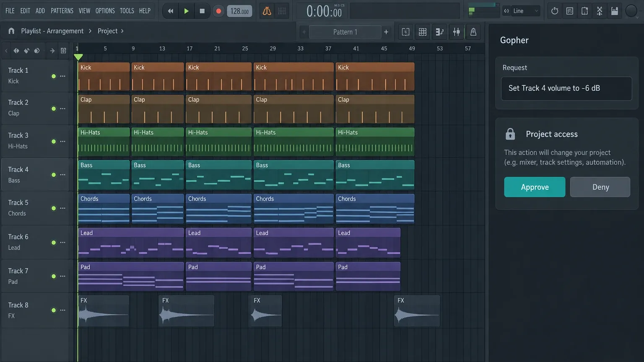
Task: Click the first diamond tool icon
Action: pyautogui.click(x=16, y=51)
